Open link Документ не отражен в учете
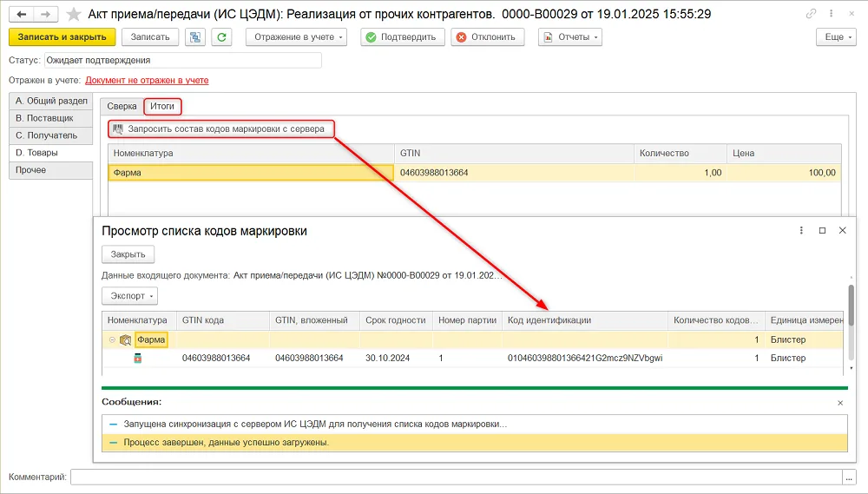The width and height of the screenshot is (868, 494). pos(147,80)
